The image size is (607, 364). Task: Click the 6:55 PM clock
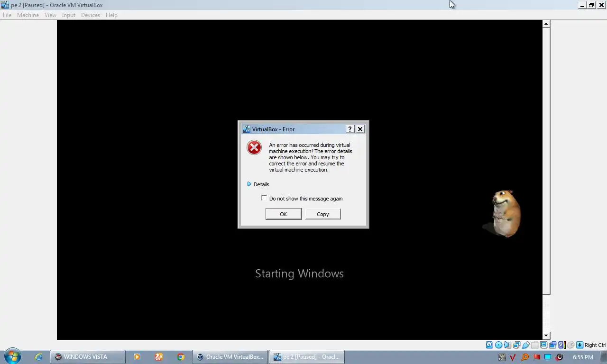pos(583,357)
